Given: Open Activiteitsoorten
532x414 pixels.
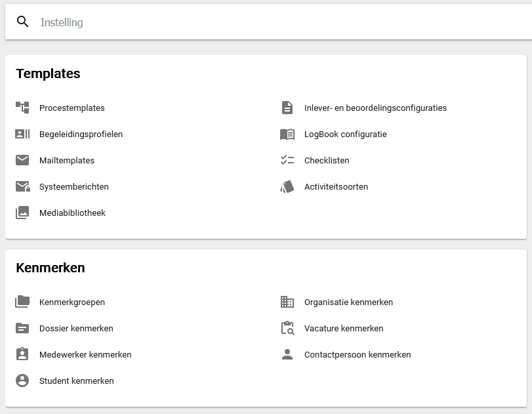Looking at the screenshot, I should [x=337, y=186].
